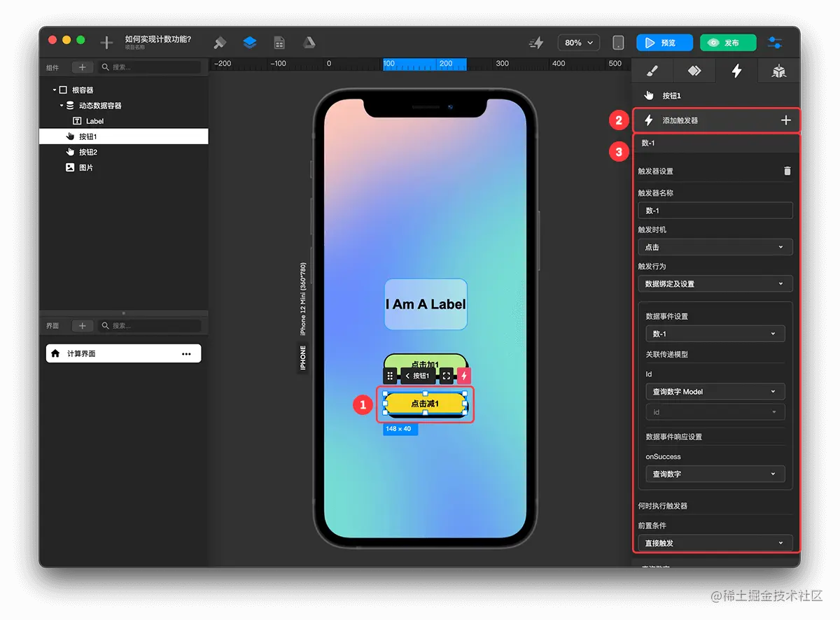Open the onSuccess dropdown showing 查询数字
Screen dimensions: 840x620
pos(715,474)
